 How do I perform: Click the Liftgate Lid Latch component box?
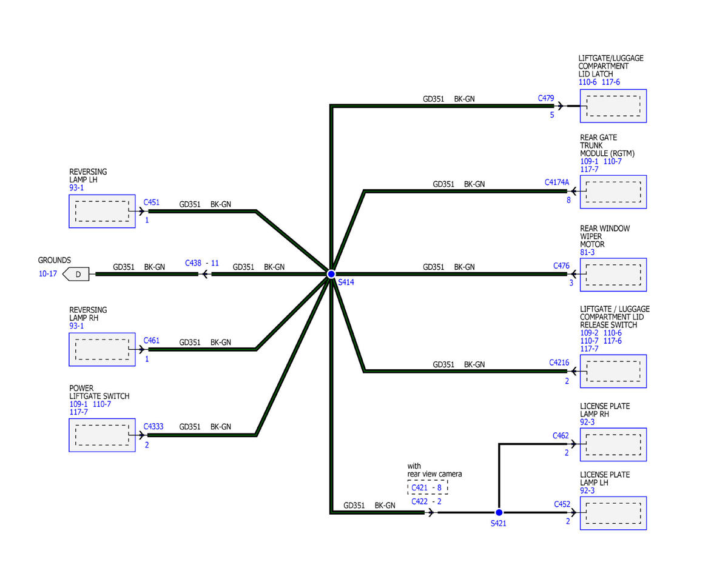(613, 106)
